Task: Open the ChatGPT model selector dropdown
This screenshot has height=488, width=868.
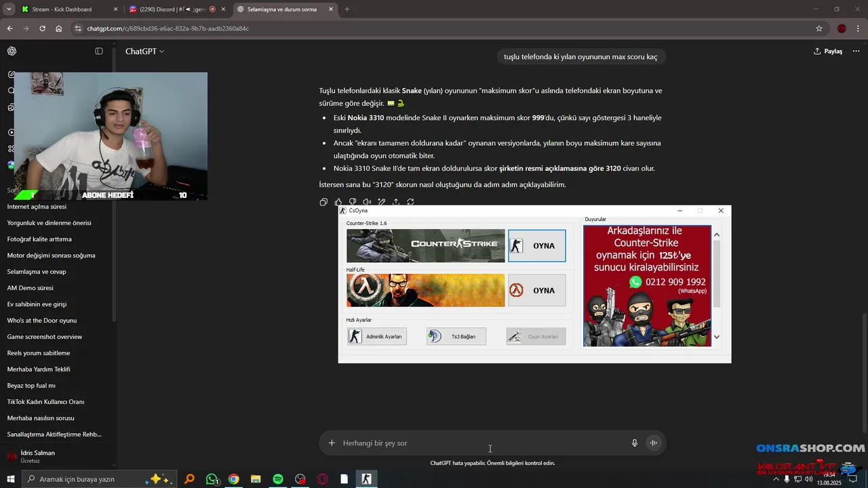Action: [x=144, y=51]
